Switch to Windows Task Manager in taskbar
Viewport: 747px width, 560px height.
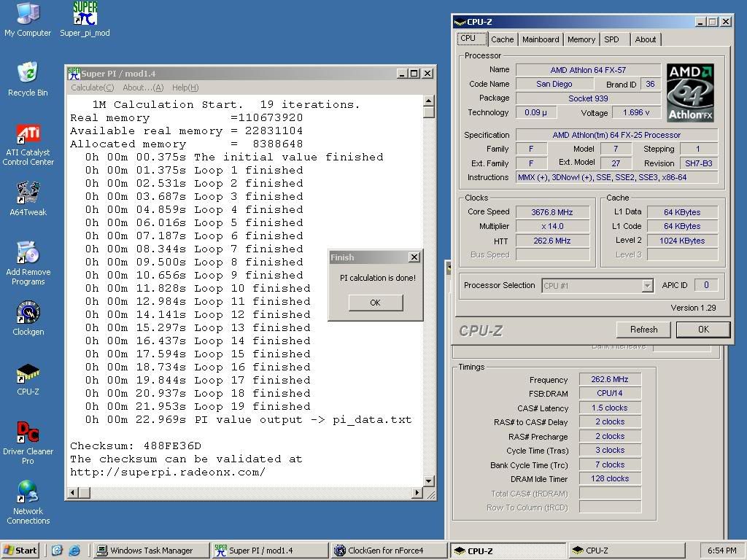pyautogui.click(x=151, y=551)
